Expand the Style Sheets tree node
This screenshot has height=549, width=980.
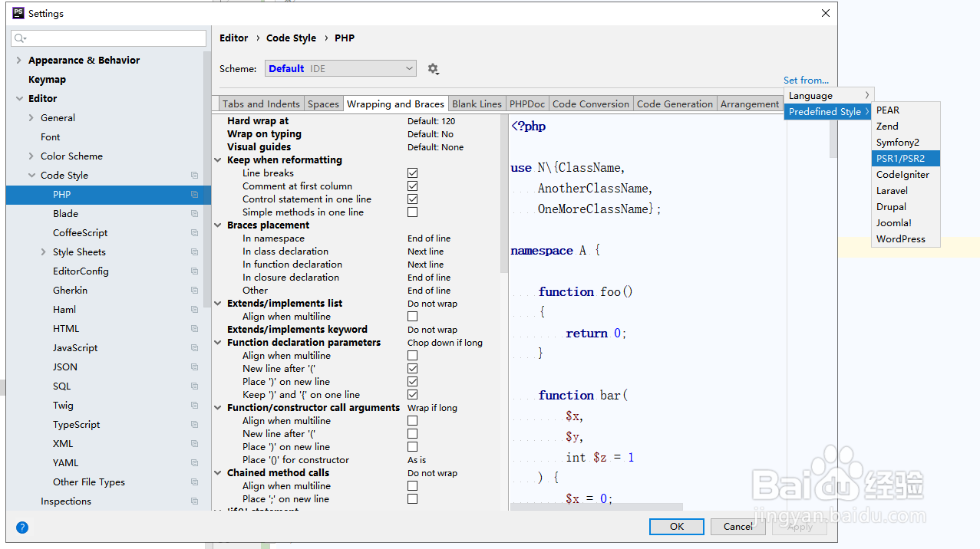point(44,252)
